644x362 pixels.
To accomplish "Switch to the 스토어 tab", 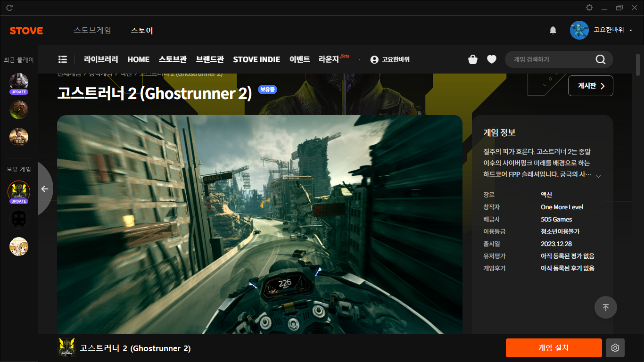I will 142,31.
